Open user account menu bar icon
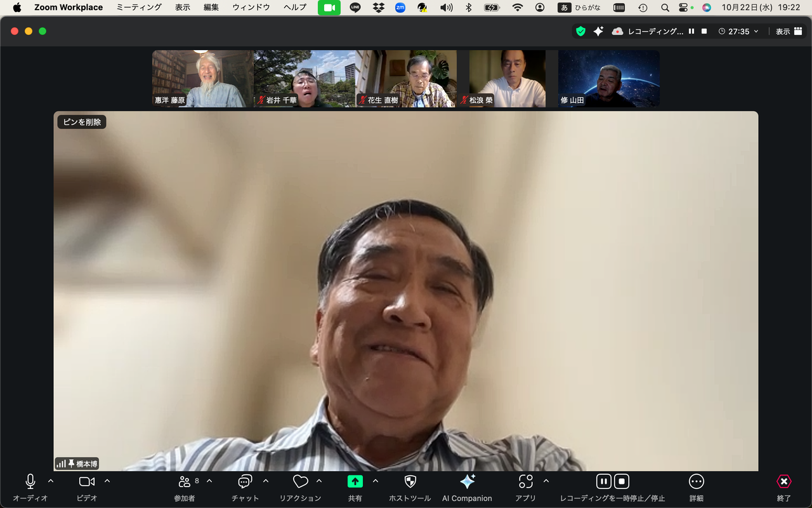 click(540, 8)
